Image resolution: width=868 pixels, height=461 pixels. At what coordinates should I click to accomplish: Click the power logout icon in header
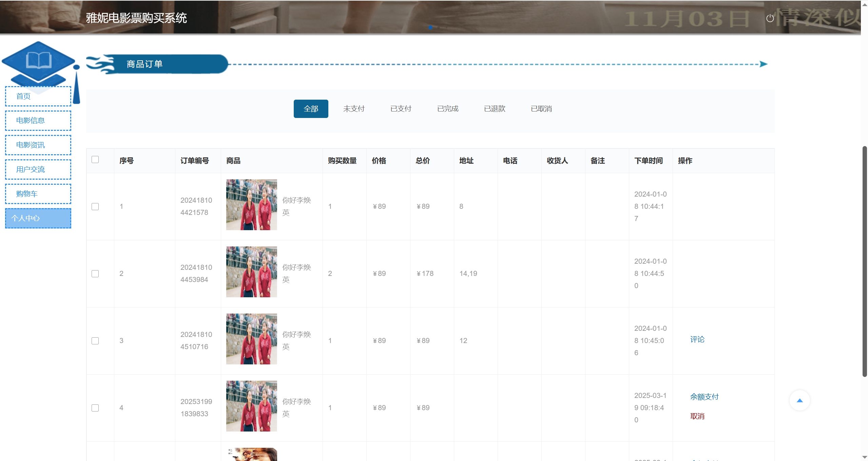click(770, 18)
